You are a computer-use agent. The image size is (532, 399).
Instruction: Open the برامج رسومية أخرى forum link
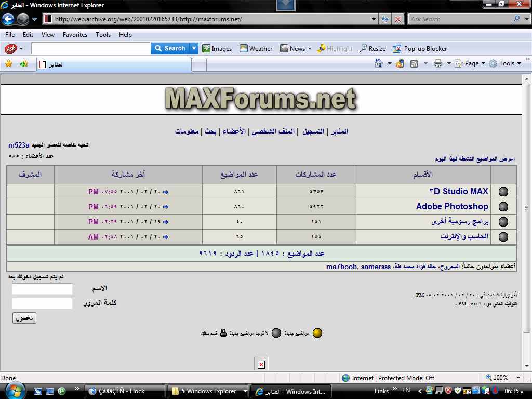tap(460, 221)
